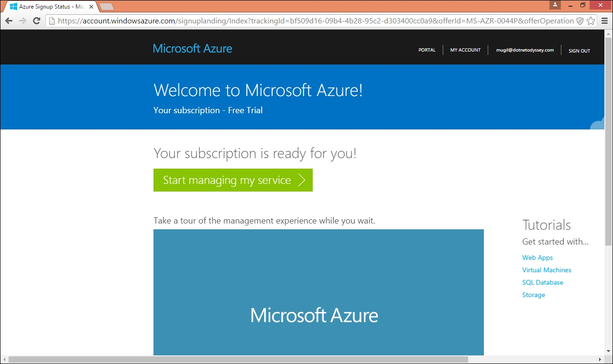Open the PORTAL link

tap(427, 50)
